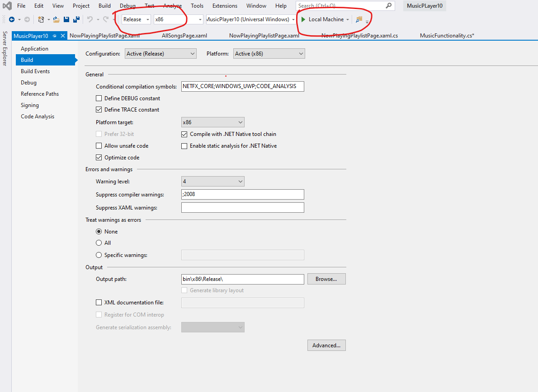Screen dimensions: 538x392
Task: Toggle Define DEBUG constant checkbox
Action: click(99, 98)
